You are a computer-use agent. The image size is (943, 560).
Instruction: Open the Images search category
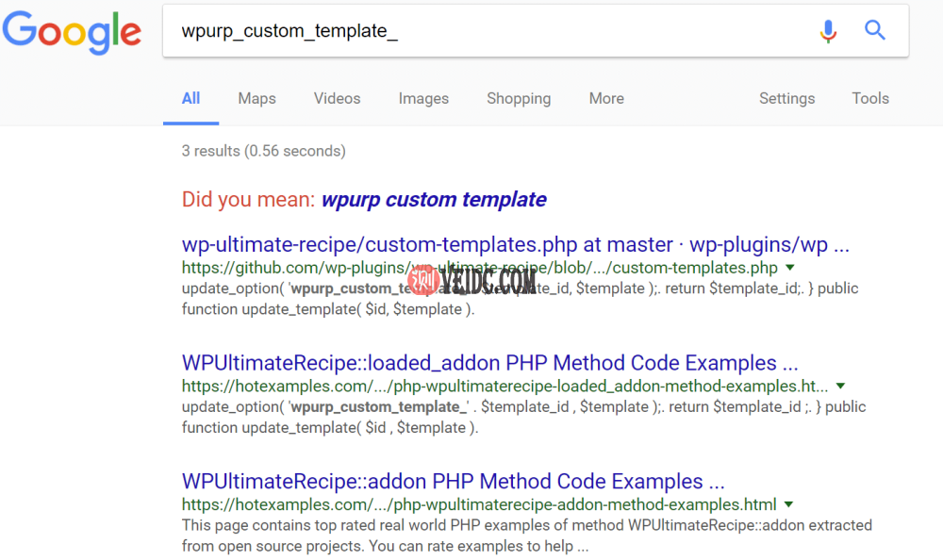pyautogui.click(x=423, y=98)
